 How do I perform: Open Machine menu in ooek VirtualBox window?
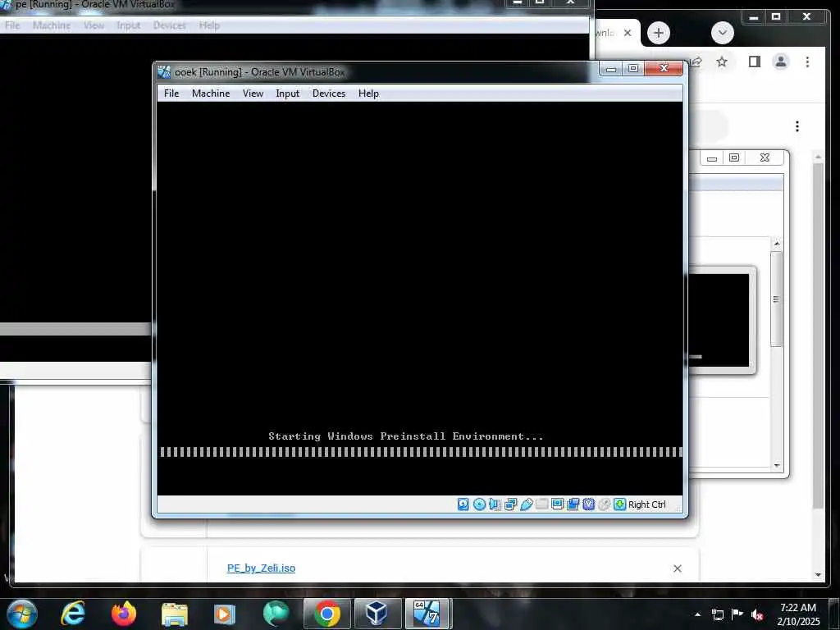pos(211,94)
